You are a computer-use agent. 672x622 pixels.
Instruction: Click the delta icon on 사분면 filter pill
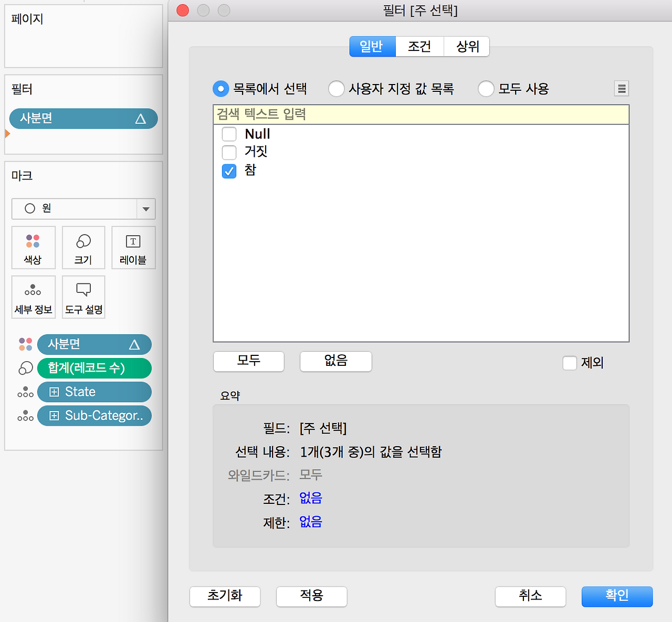click(x=140, y=119)
